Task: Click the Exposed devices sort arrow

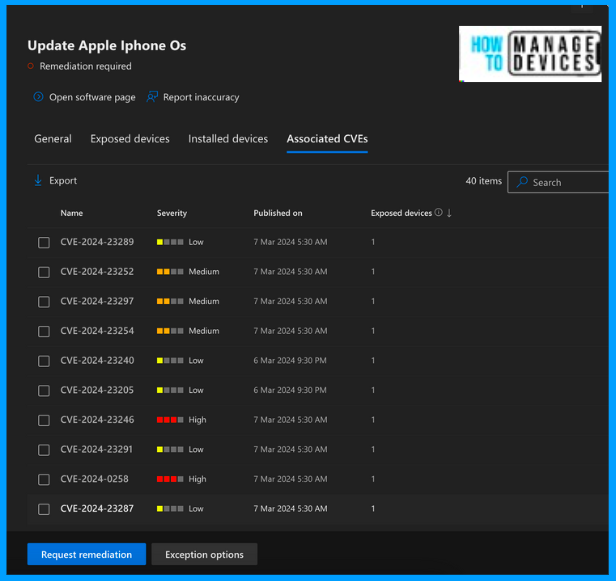Action: (449, 213)
